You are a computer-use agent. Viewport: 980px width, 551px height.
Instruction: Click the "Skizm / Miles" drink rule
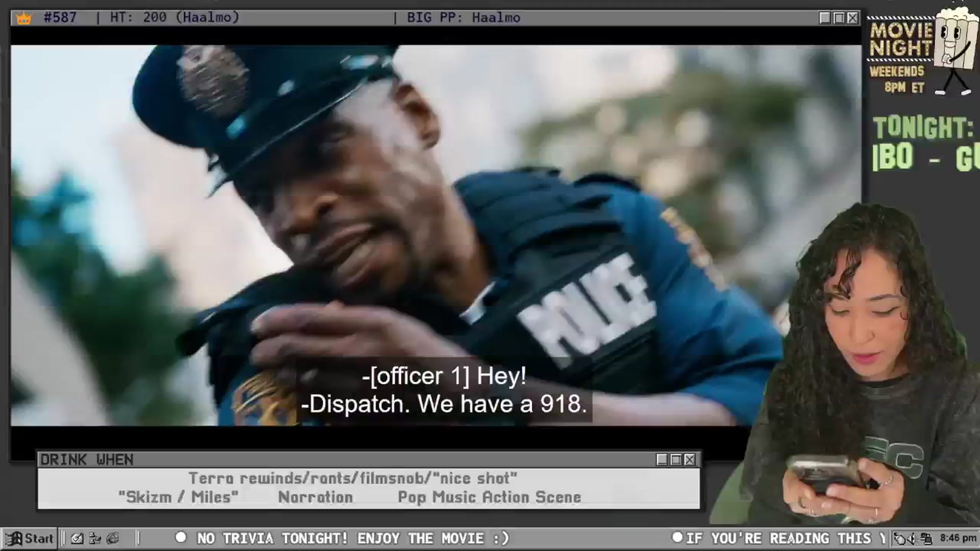tap(178, 497)
